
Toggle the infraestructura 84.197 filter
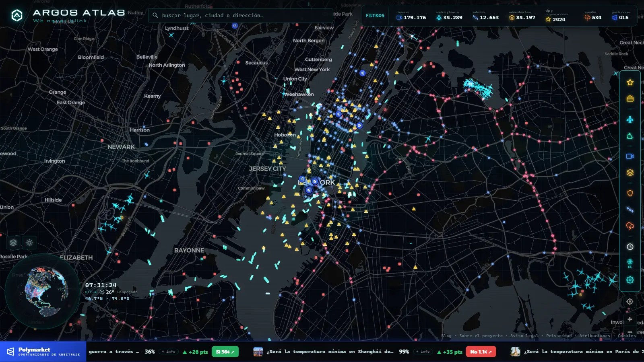[x=522, y=16]
